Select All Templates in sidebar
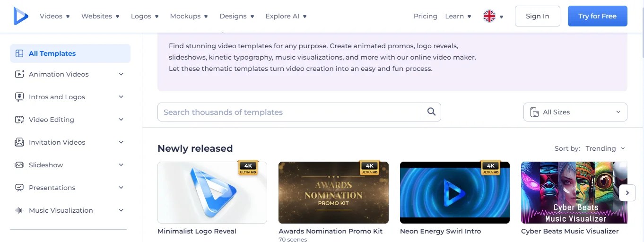Viewport: 644px width, 242px height. pos(70,53)
